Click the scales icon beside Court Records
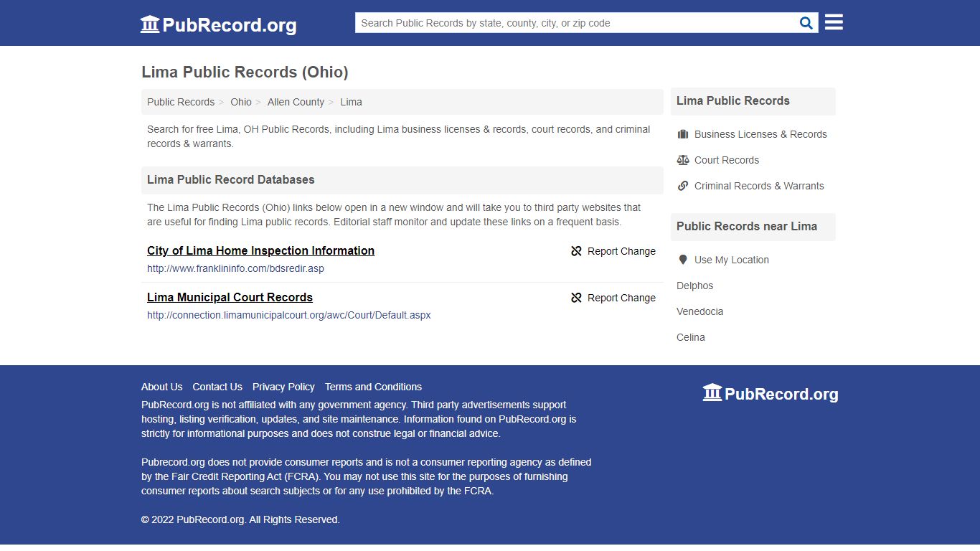Image resolution: width=980 pixels, height=551 pixels. tap(683, 160)
